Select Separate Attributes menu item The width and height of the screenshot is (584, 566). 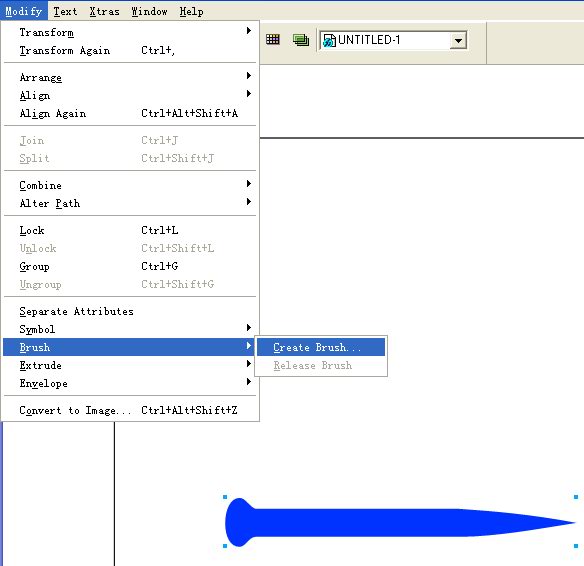(130, 311)
